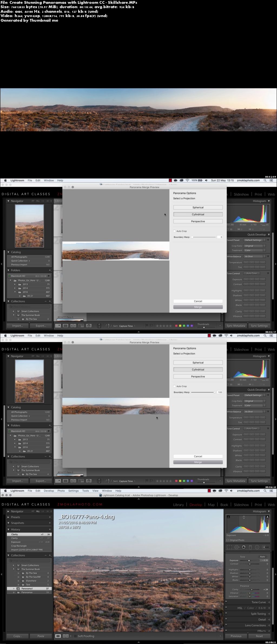
Task: Click Merge in Boundary Warp 100 dialog
Action: [198, 462]
